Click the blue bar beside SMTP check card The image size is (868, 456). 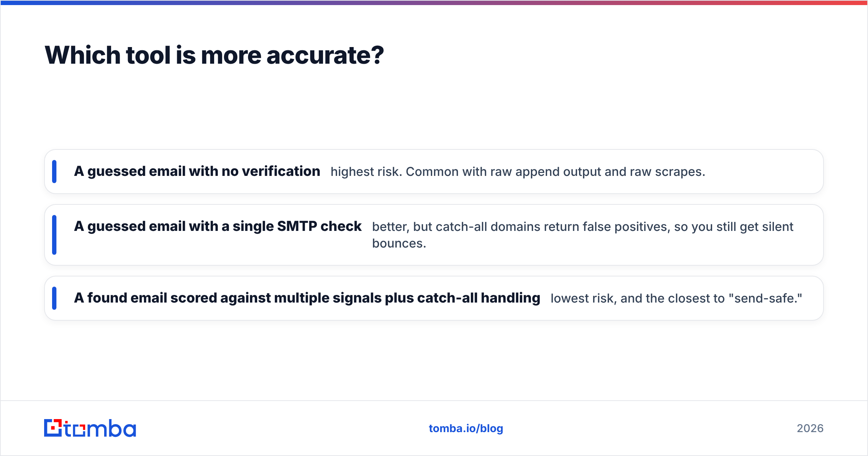pos(54,235)
